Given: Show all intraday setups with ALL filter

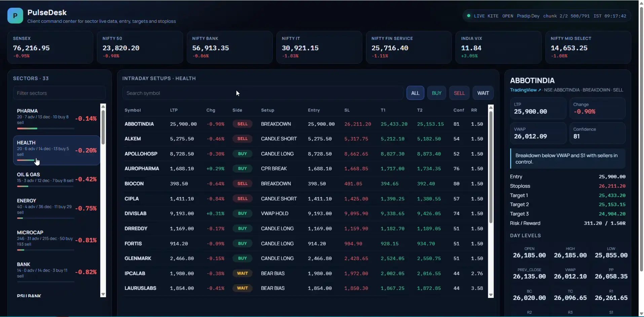Looking at the screenshot, I should 415,93.
